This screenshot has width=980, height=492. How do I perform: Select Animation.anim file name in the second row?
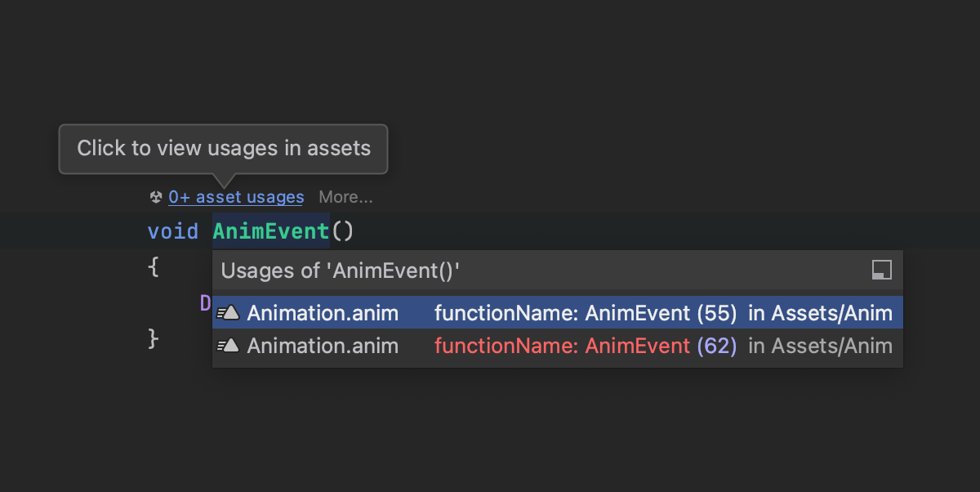coord(323,346)
